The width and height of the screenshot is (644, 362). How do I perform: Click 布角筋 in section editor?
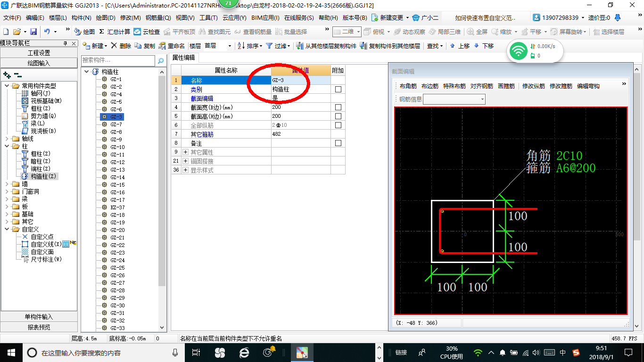408,86
